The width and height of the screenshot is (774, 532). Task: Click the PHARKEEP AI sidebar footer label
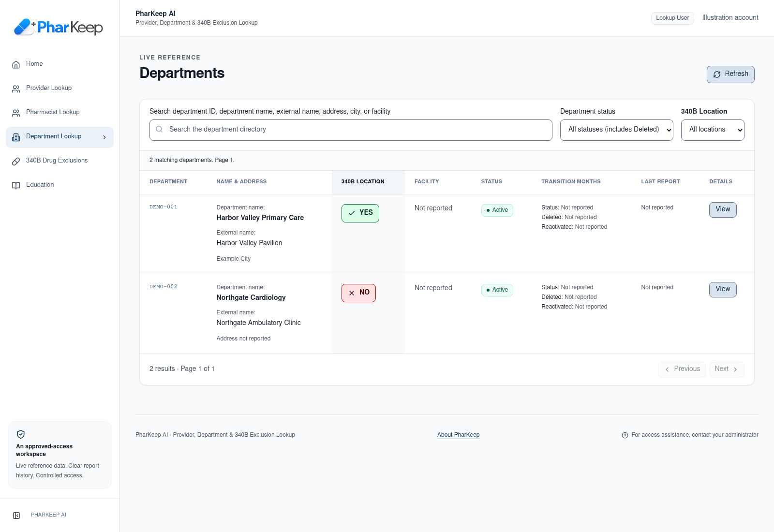tap(48, 515)
